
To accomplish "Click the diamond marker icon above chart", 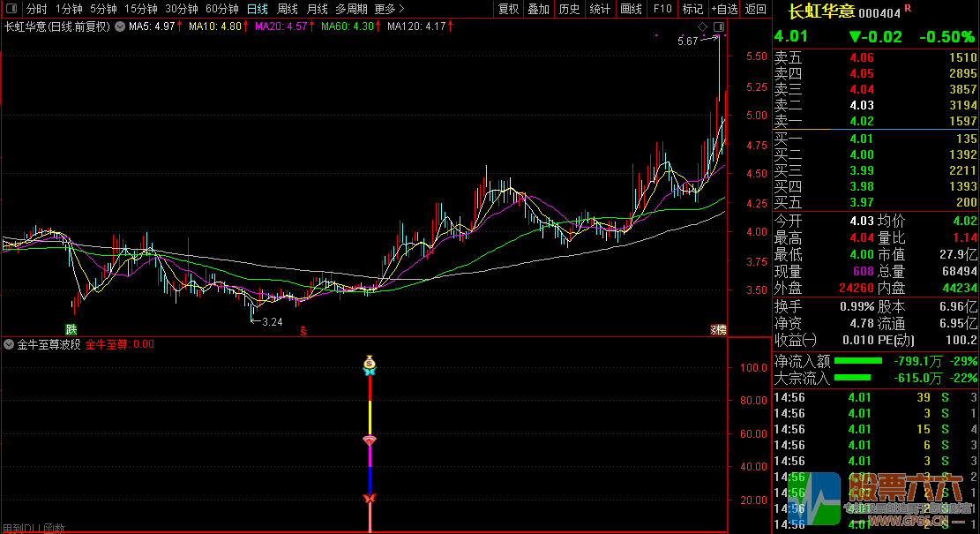I will (702, 26).
